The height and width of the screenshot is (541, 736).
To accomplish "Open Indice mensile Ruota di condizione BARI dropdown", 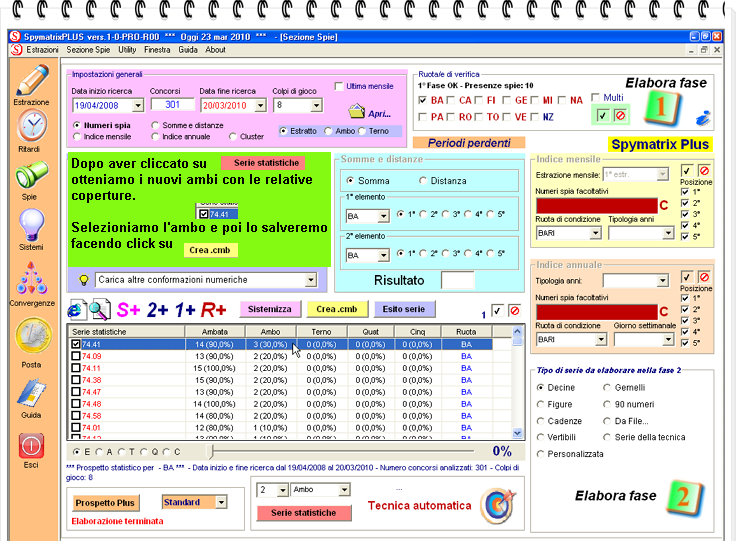I will pyautogui.click(x=595, y=233).
